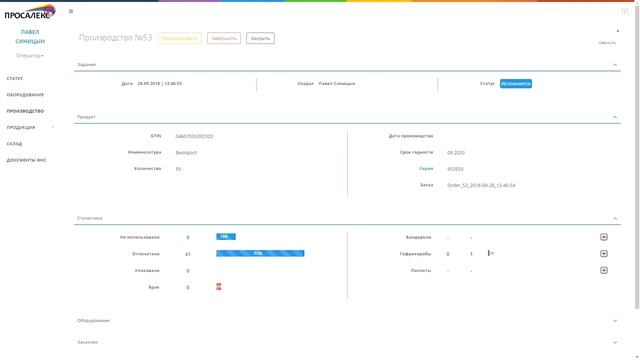The width and height of the screenshot is (640, 360).
Task: Click the Просалекс logo
Action: point(30,13)
